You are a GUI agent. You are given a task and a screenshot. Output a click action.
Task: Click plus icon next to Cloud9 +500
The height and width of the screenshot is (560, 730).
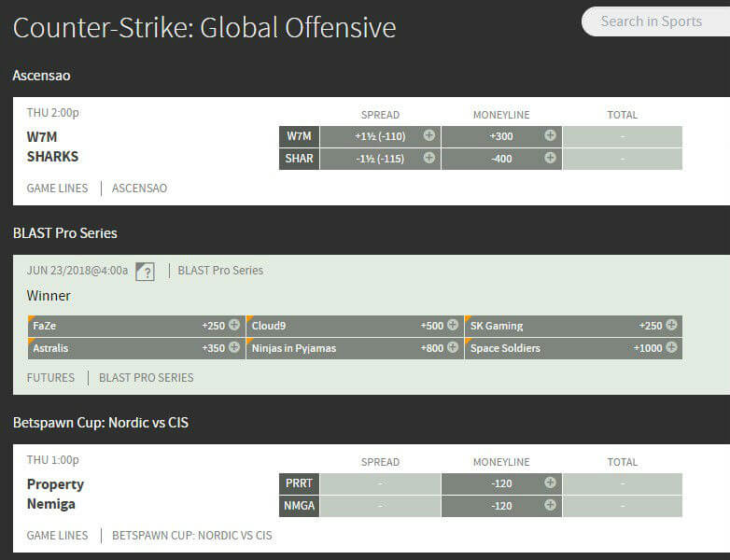coord(453,326)
